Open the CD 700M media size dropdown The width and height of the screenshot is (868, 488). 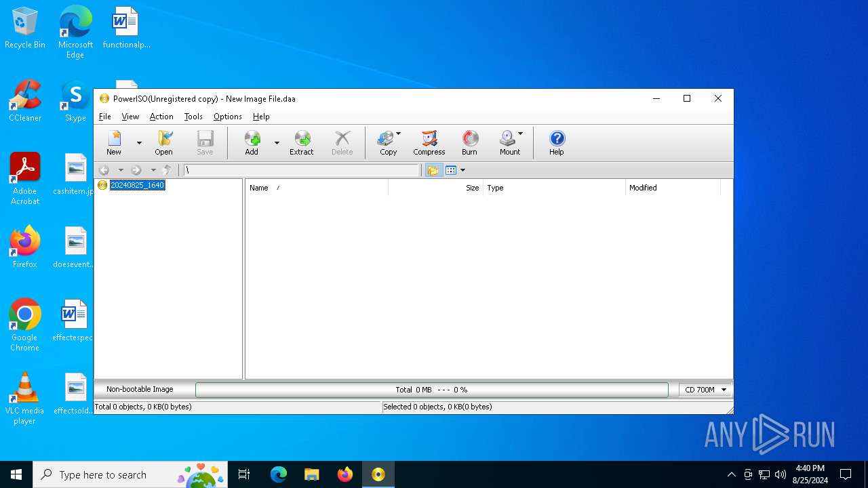point(705,390)
